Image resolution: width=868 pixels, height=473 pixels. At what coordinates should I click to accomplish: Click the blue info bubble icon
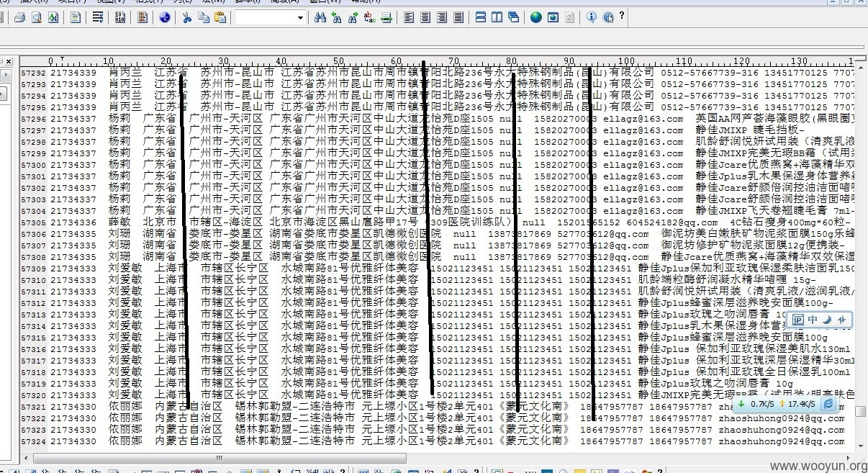tap(591, 17)
